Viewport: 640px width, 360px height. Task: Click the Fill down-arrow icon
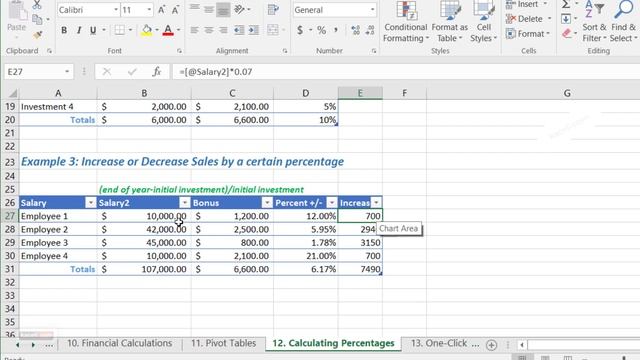566,19
